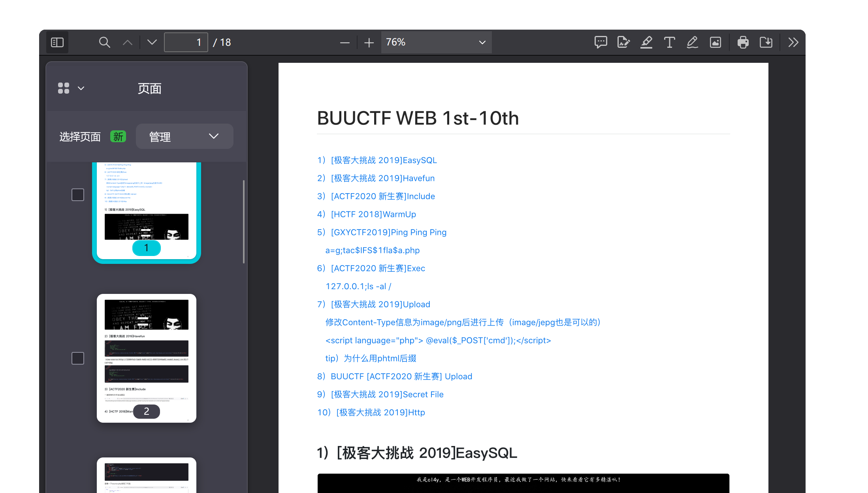The height and width of the screenshot is (493, 868).
Task: Toggle the sidebar panel icon
Action: tap(57, 42)
